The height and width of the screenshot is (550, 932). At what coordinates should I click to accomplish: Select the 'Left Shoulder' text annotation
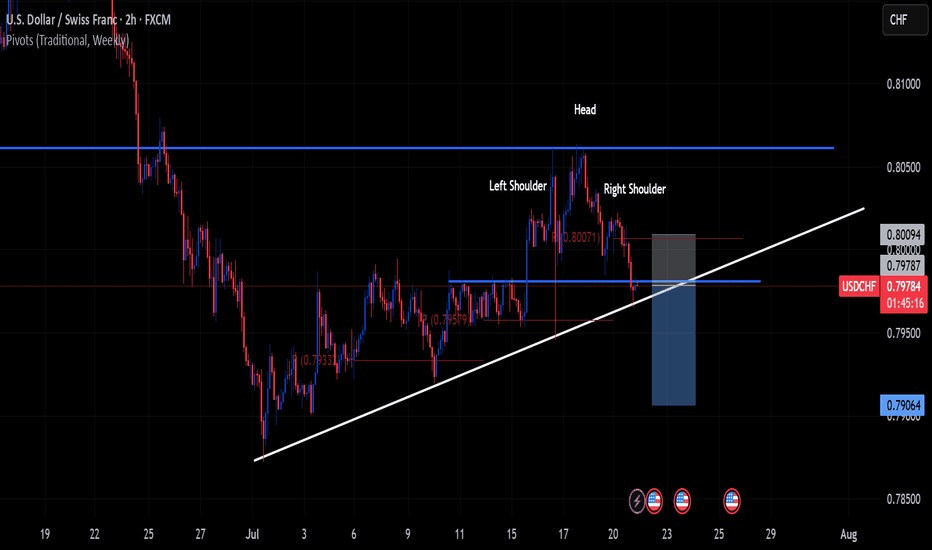[x=518, y=186]
